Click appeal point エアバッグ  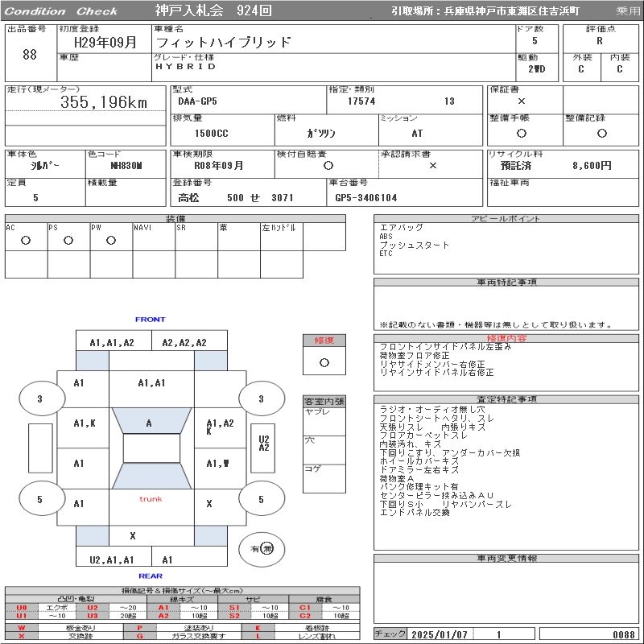tap(401, 227)
